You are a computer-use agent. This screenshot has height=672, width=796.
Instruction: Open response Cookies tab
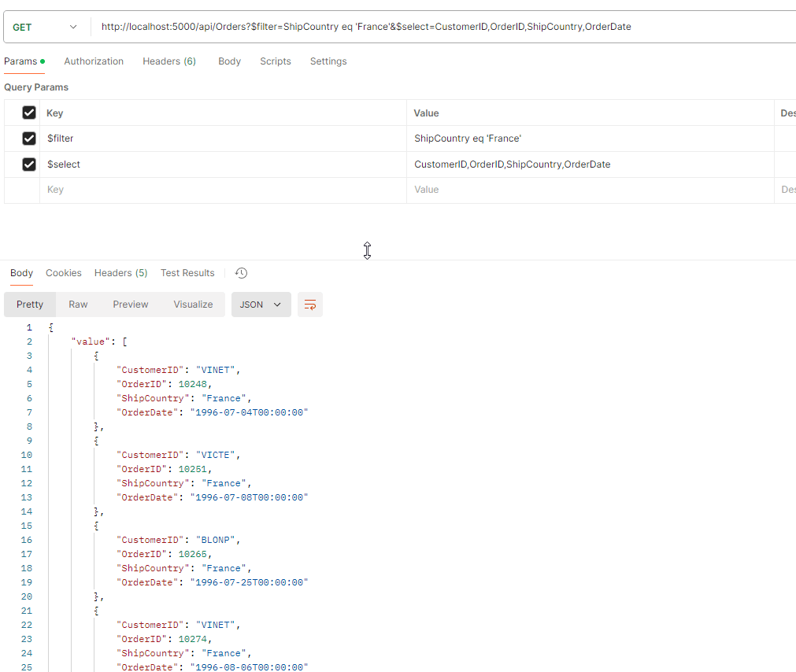pos(64,273)
